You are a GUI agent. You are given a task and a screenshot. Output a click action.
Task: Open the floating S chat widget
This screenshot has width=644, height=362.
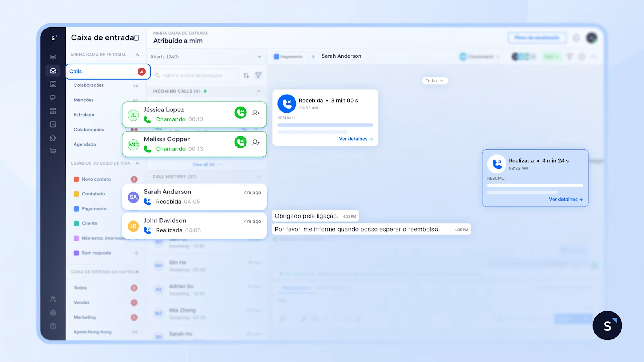pyautogui.click(x=607, y=325)
